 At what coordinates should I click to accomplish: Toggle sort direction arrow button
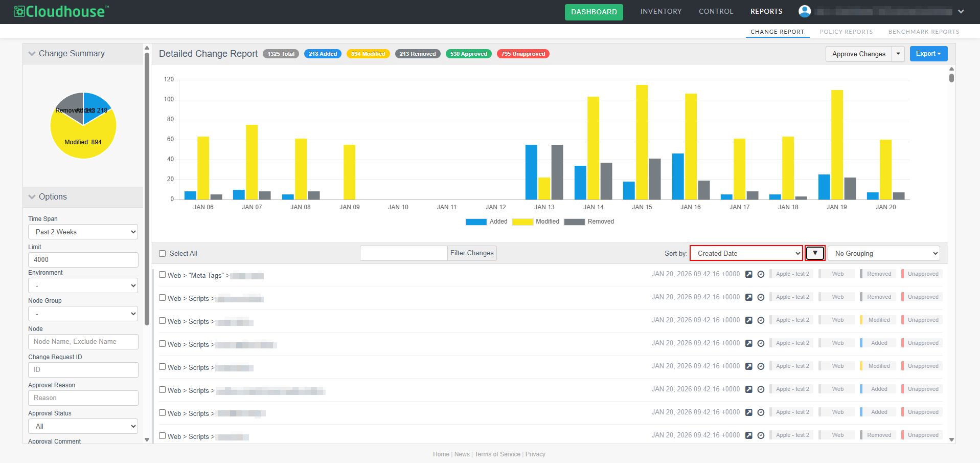pos(815,253)
